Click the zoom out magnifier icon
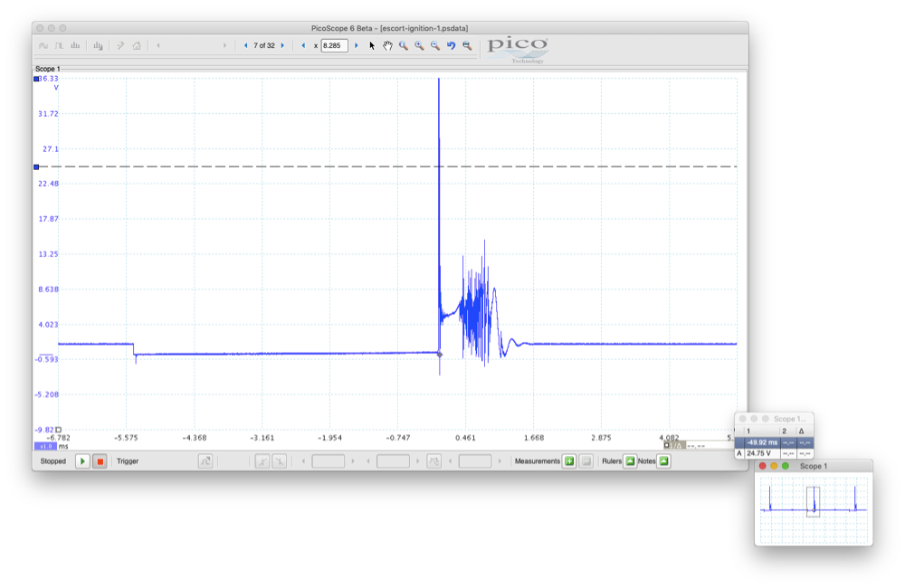Screen dimensions: 905x588 click(x=435, y=45)
